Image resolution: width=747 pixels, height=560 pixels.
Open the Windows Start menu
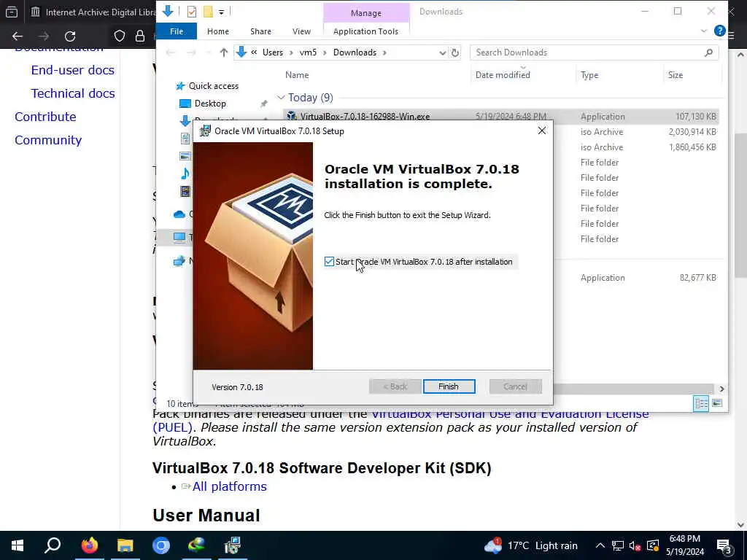point(18,545)
